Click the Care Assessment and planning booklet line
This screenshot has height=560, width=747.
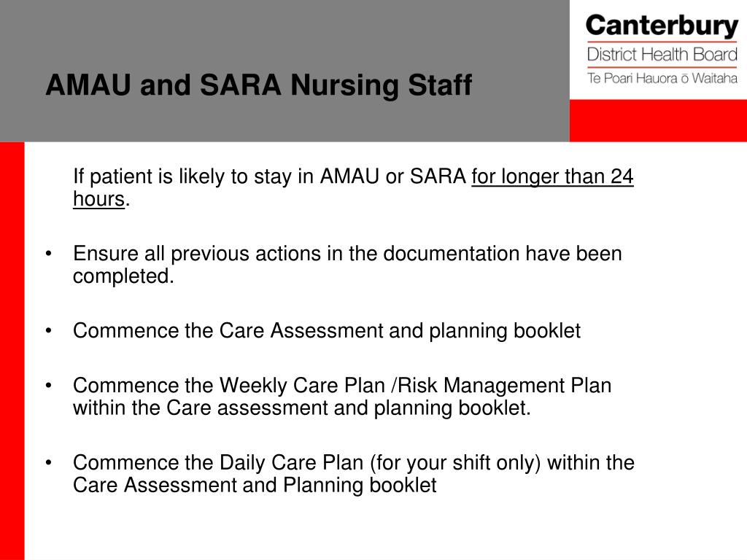(x=327, y=331)
